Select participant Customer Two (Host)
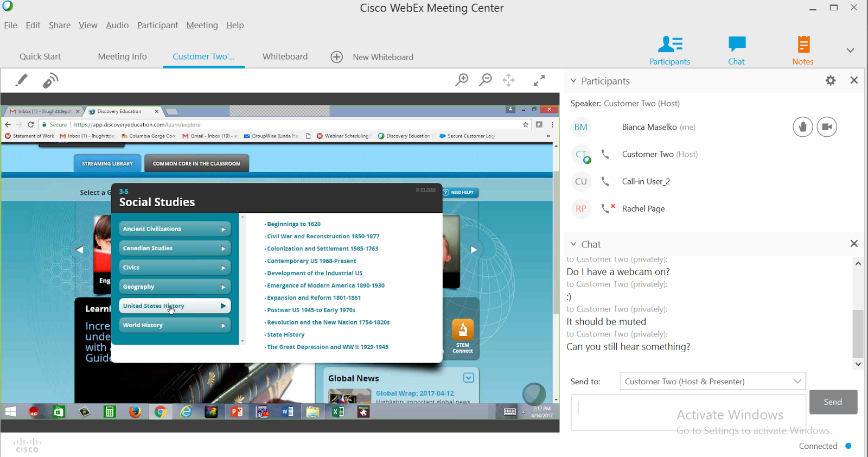This screenshot has width=868, height=457. tap(660, 154)
